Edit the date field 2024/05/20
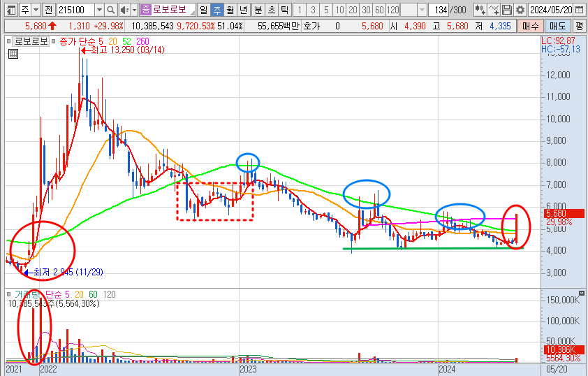Screen dimensions: 588x376 (551, 10)
